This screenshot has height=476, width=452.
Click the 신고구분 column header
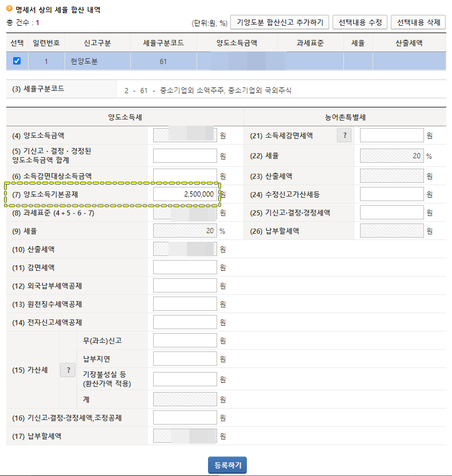(x=98, y=43)
